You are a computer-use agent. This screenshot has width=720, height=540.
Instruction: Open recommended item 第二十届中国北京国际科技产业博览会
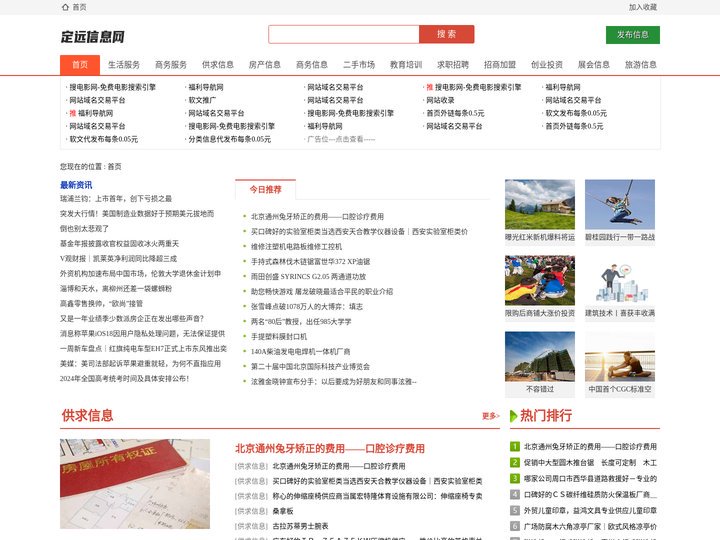[310, 367]
